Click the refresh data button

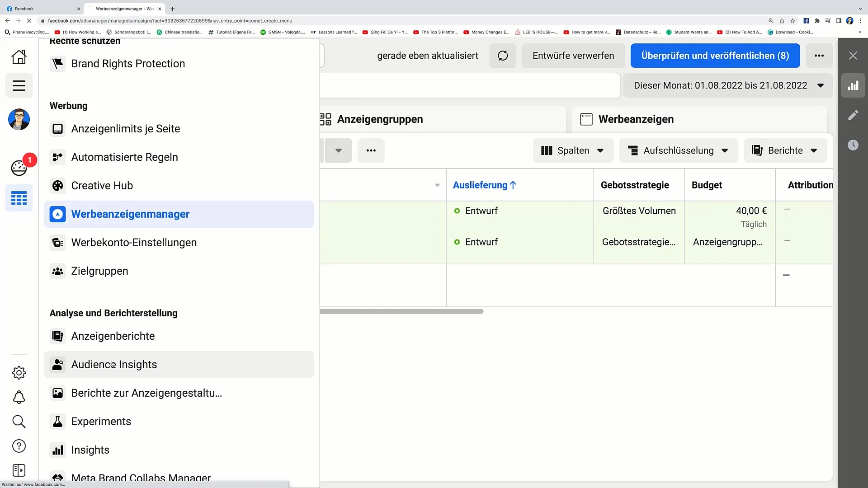503,56
